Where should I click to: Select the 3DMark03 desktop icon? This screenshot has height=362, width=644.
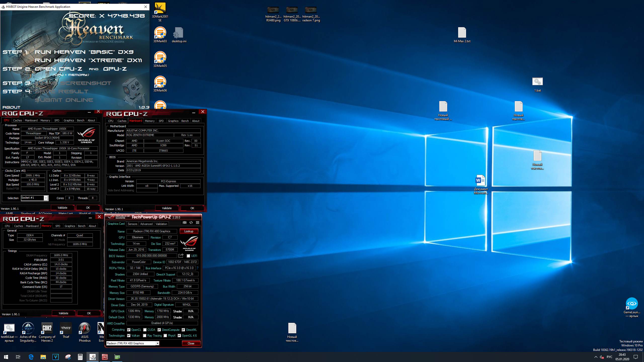pyautogui.click(x=160, y=35)
